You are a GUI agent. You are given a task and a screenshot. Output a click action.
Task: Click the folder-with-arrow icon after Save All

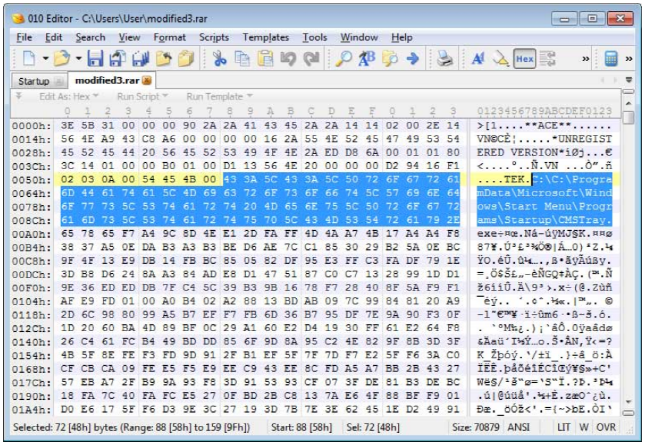pos(163,58)
